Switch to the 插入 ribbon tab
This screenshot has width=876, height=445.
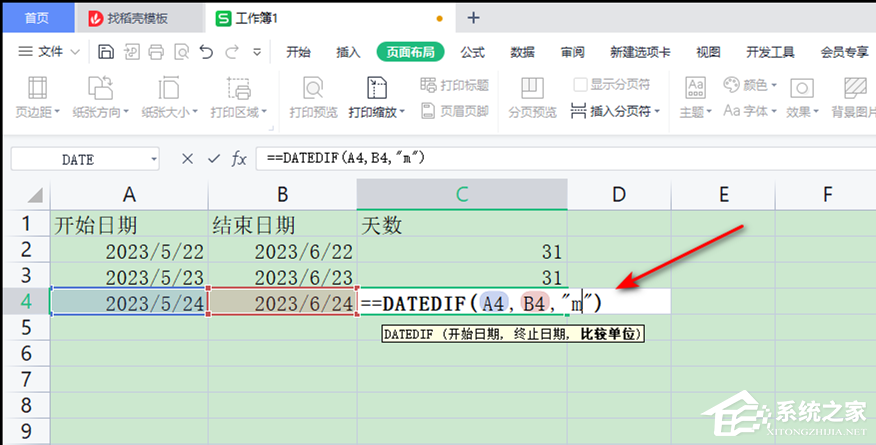coord(348,52)
